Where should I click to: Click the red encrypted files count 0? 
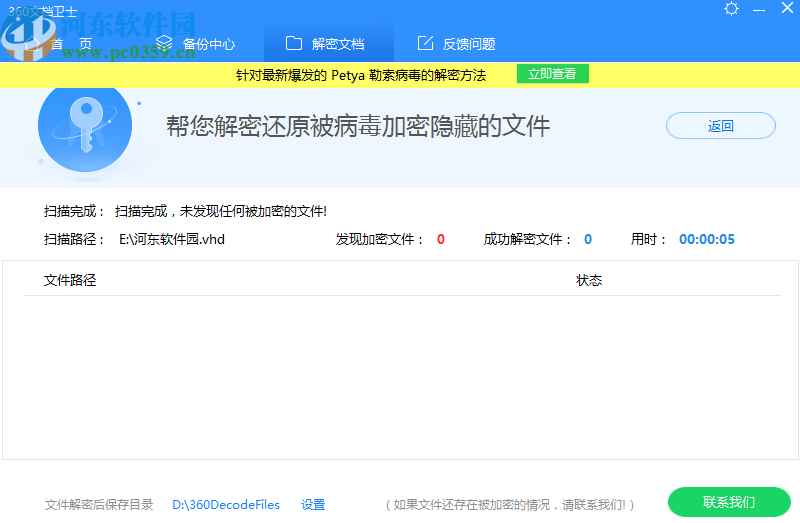[x=441, y=239]
